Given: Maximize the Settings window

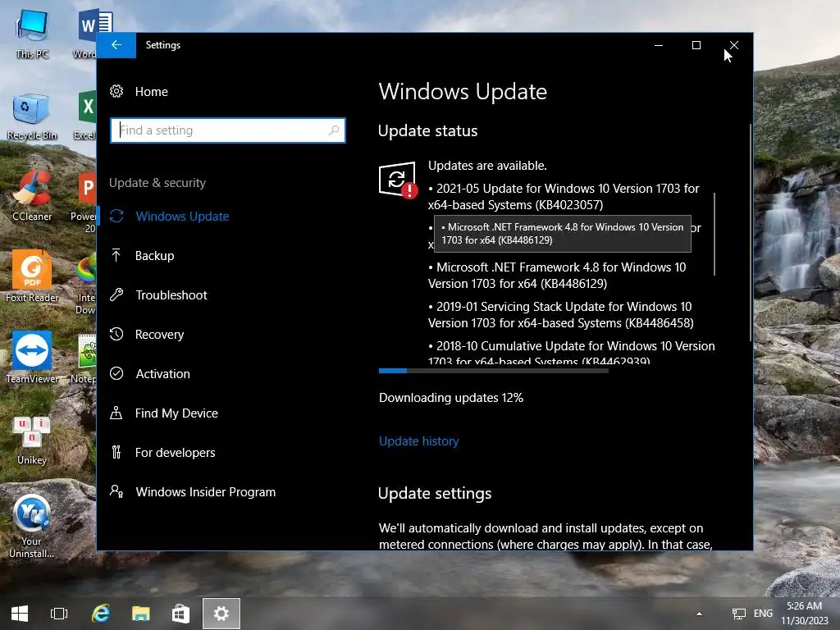Looking at the screenshot, I should point(696,45).
